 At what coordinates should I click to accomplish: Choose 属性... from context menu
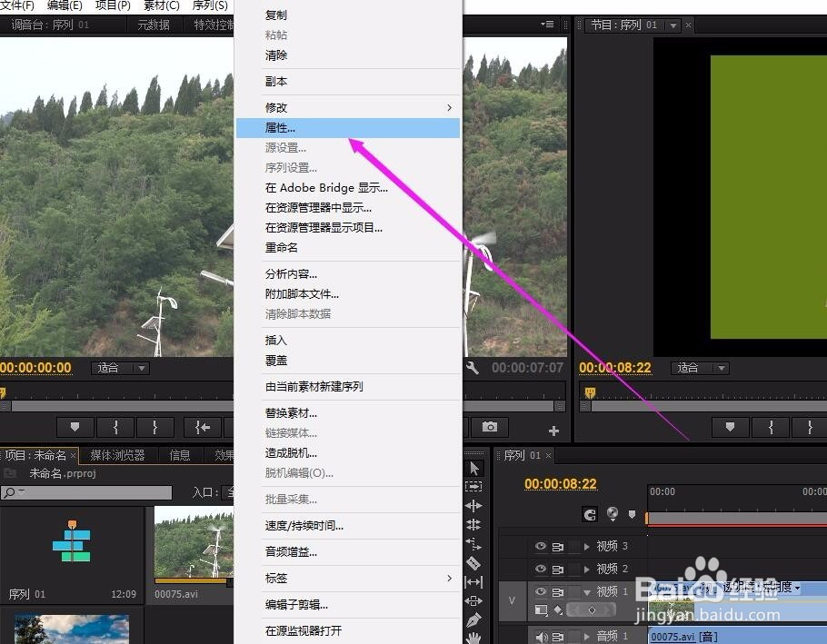coord(348,128)
